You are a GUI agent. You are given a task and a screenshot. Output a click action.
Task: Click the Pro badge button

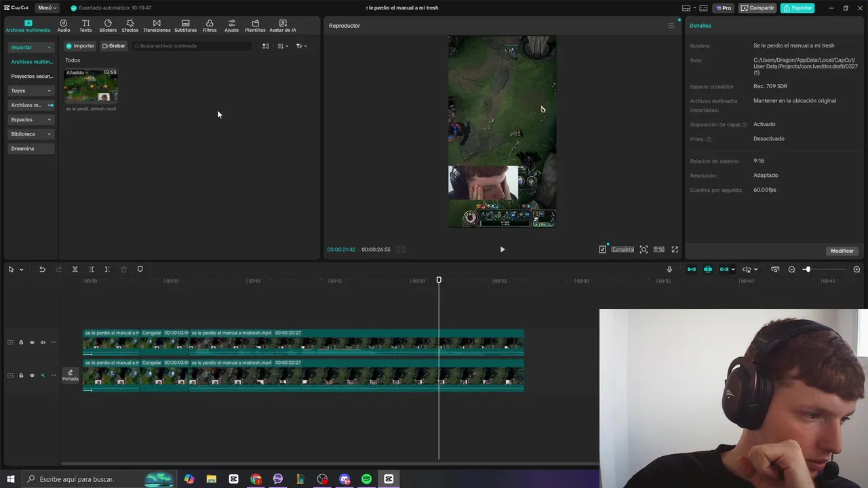click(724, 8)
